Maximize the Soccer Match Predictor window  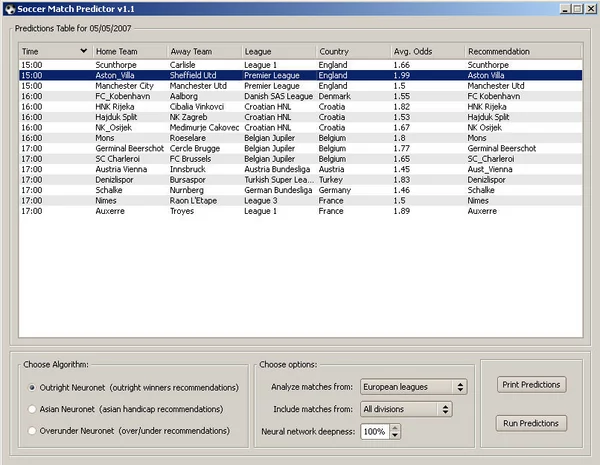pos(578,9)
